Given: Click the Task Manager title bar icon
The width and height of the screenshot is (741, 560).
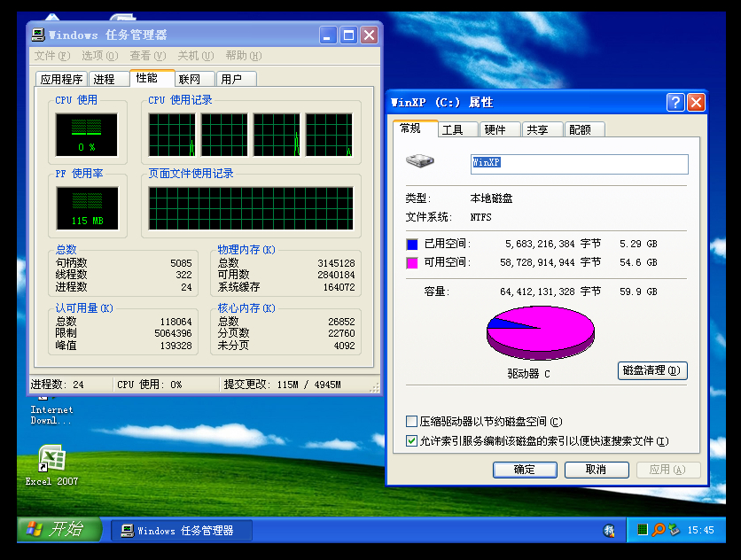Looking at the screenshot, I should 38,35.
